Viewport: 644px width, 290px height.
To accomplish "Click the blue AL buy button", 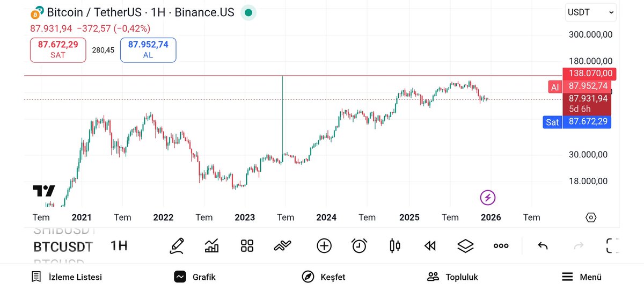I will click(148, 50).
